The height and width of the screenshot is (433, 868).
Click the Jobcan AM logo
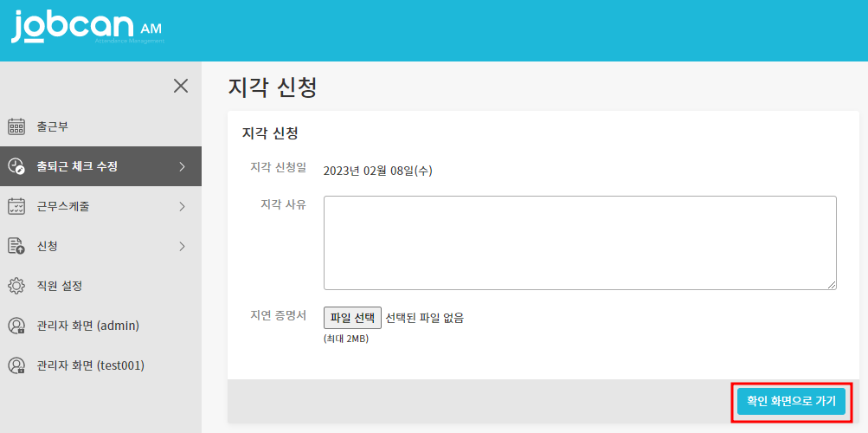[87, 28]
